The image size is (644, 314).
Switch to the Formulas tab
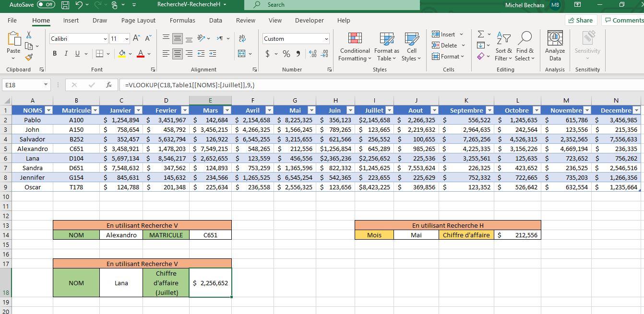tap(182, 20)
